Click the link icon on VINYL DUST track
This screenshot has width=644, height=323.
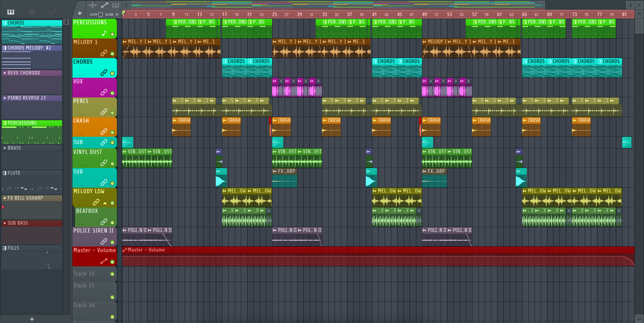[x=104, y=163]
